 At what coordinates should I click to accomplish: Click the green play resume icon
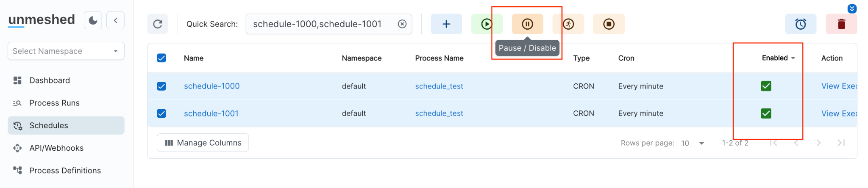tap(487, 24)
